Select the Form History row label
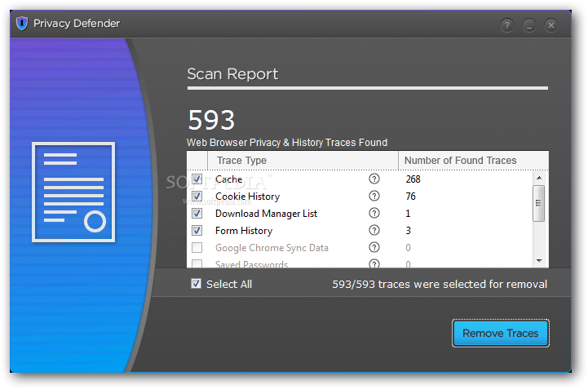 (244, 231)
